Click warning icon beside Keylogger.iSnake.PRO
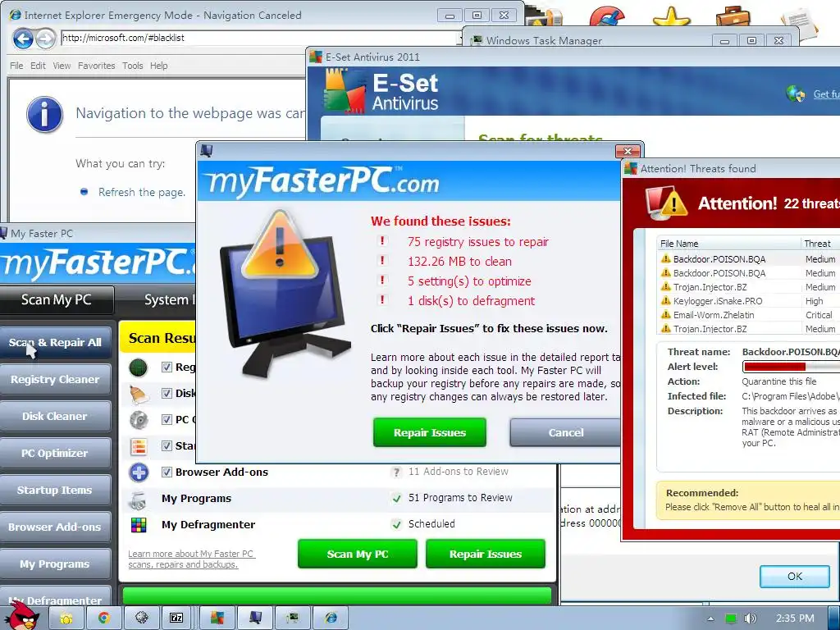The width and height of the screenshot is (840, 630). click(x=666, y=300)
